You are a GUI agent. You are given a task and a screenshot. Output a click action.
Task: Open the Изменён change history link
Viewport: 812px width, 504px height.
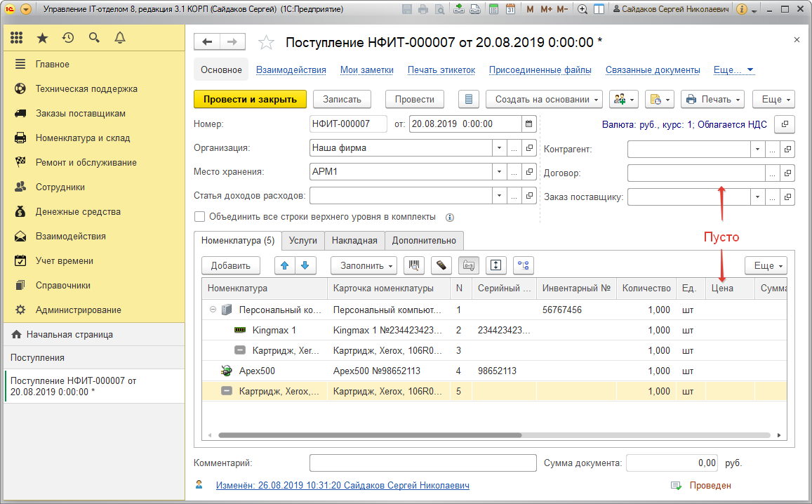[342, 485]
